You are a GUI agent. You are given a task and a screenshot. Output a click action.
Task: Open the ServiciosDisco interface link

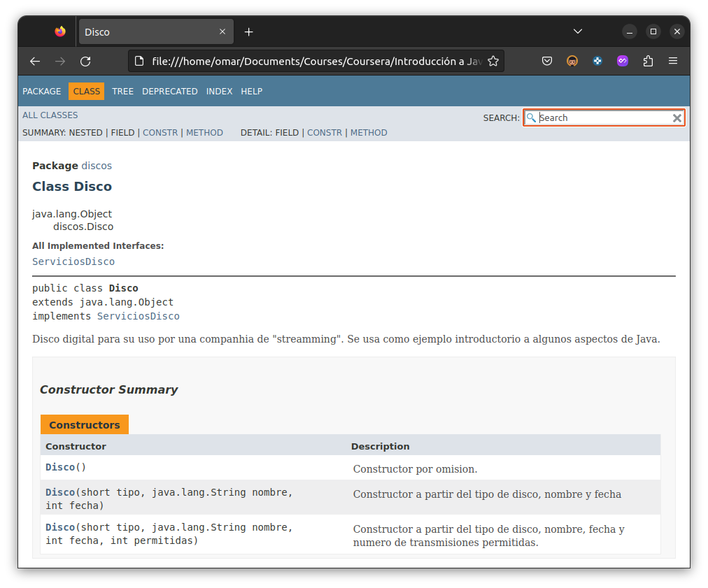(x=73, y=261)
